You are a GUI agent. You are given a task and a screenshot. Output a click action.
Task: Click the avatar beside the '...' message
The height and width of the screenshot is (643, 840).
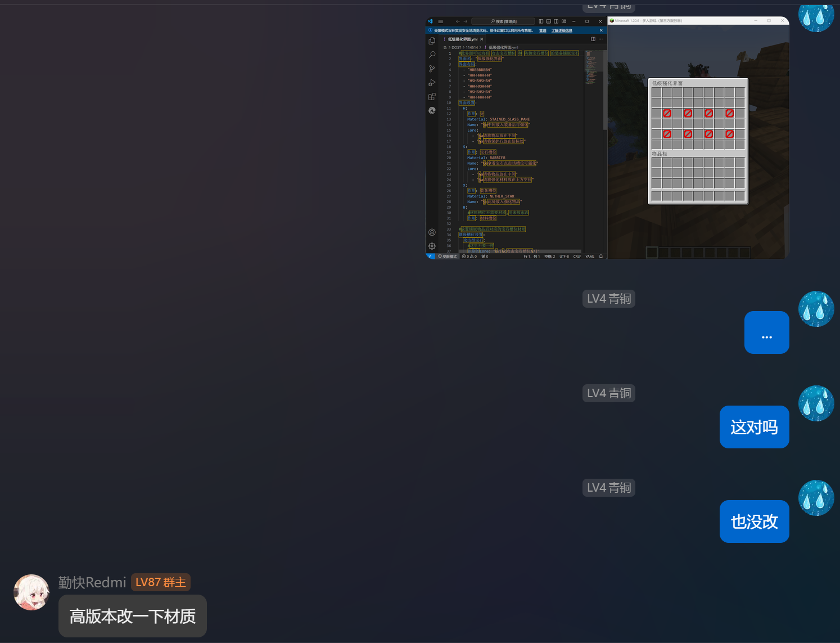[x=816, y=309]
